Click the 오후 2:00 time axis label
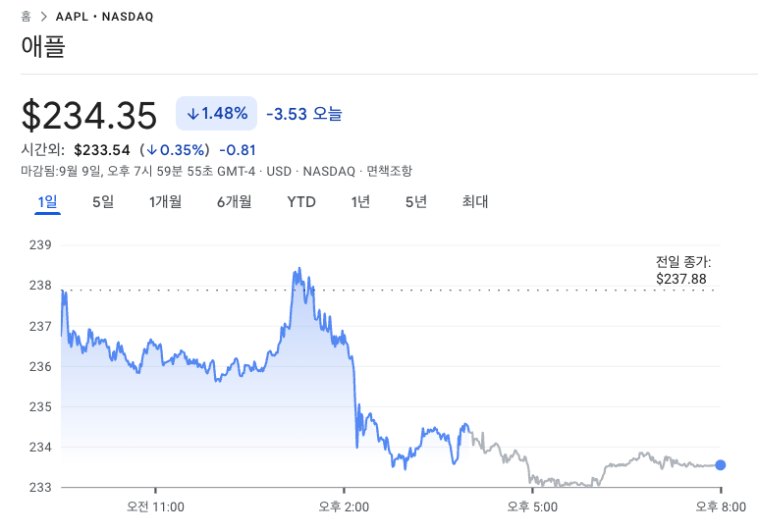758x532 pixels. click(344, 506)
